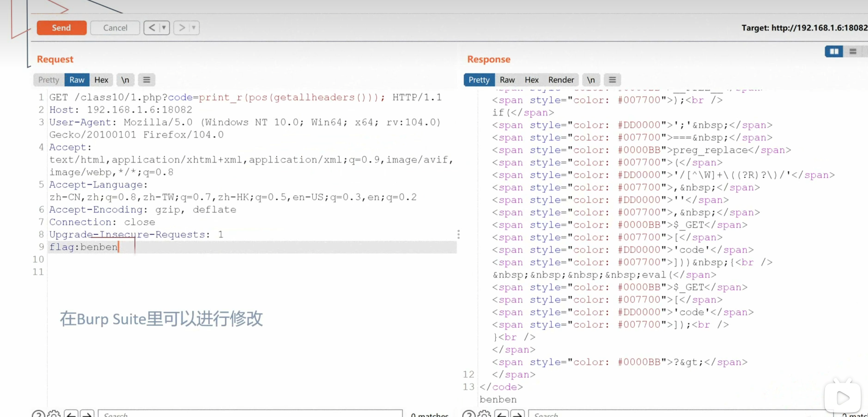Open Request search settings gear icon

54,414
